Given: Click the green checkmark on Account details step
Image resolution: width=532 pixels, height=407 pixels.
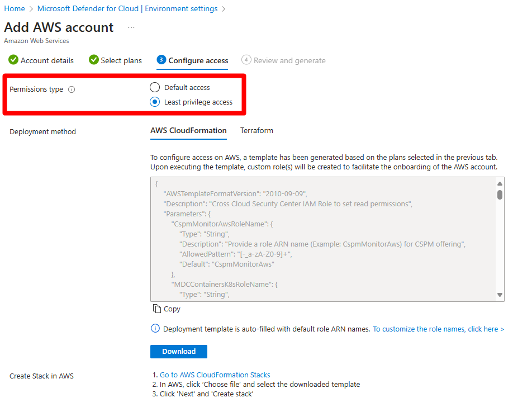Looking at the screenshot, I should [13, 60].
